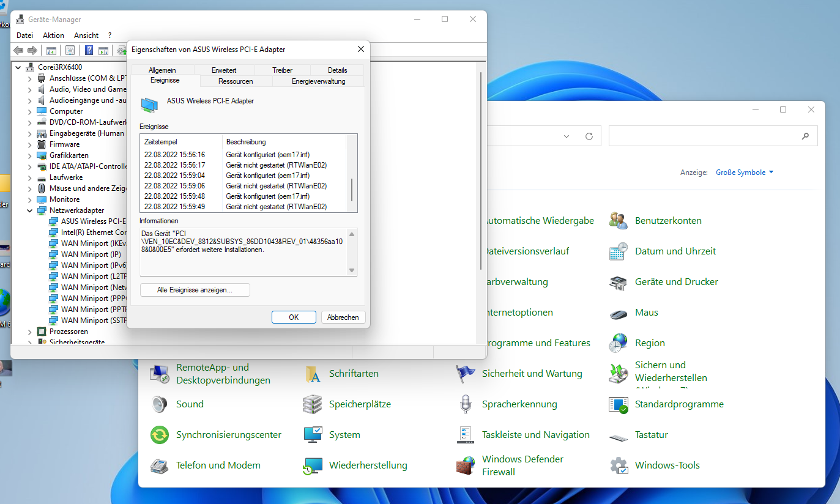
Task: Click the Forward arrow in Geräte-Manager toolbar
Action: (x=32, y=50)
